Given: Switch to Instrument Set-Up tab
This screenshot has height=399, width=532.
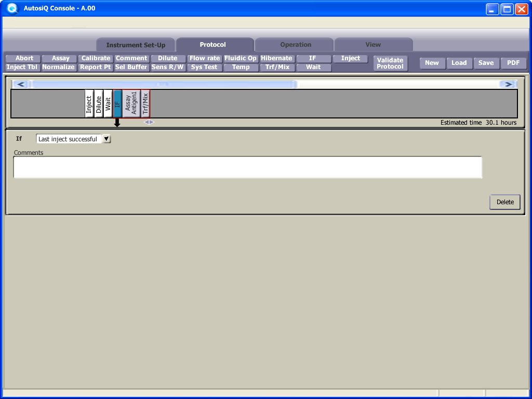Looking at the screenshot, I should coord(136,45).
